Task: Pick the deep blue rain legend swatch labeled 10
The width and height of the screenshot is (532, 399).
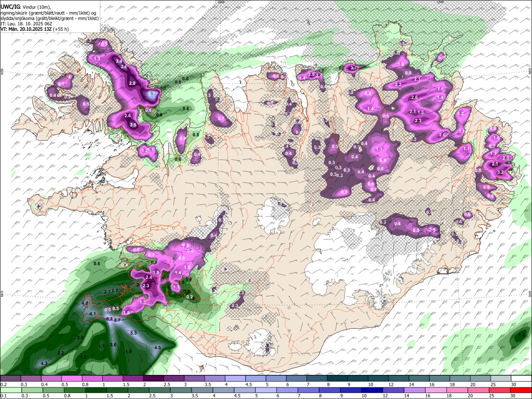Action: 372,390
